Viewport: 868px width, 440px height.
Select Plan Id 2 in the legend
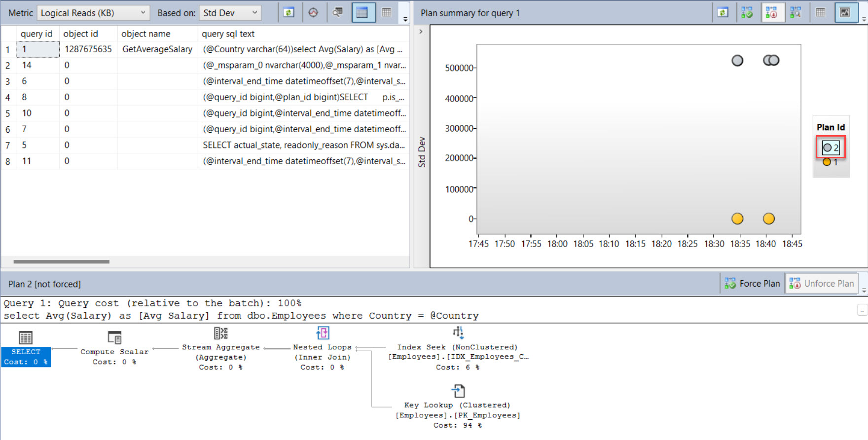pos(831,147)
